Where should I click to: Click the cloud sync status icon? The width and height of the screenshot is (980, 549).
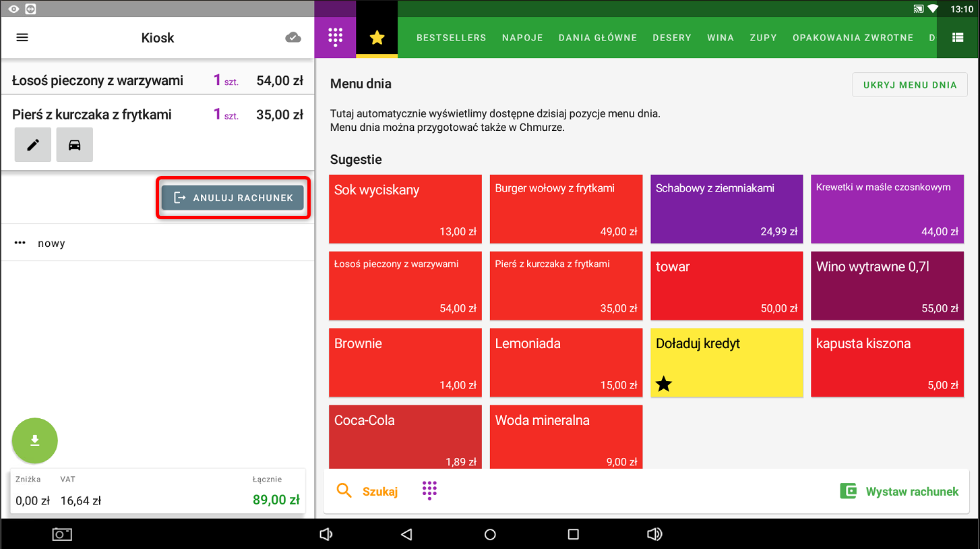click(x=293, y=38)
